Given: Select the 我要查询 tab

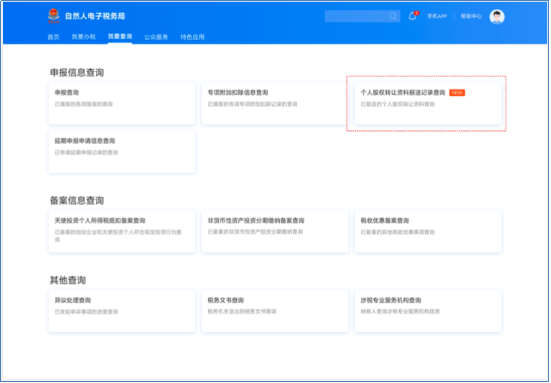Looking at the screenshot, I should click(x=120, y=37).
